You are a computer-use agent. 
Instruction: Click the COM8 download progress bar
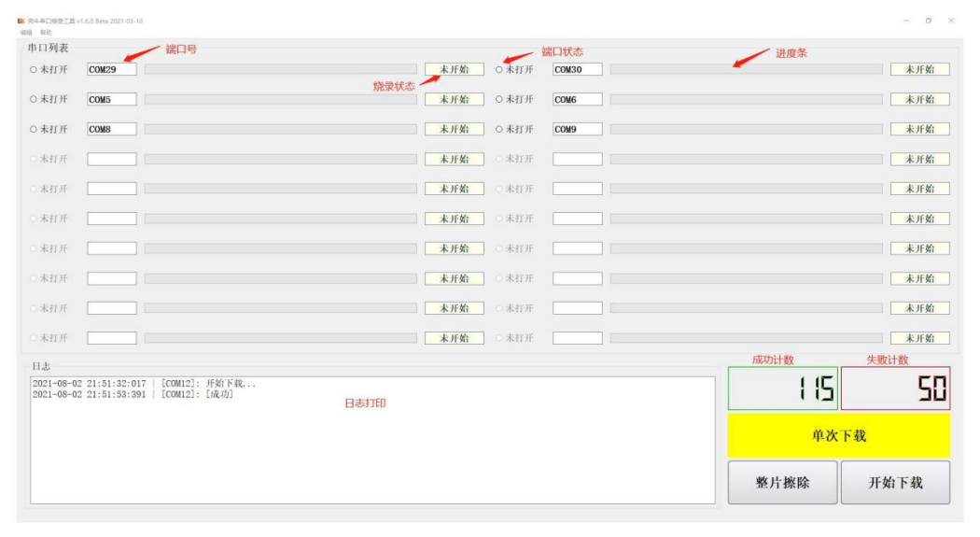(281, 129)
